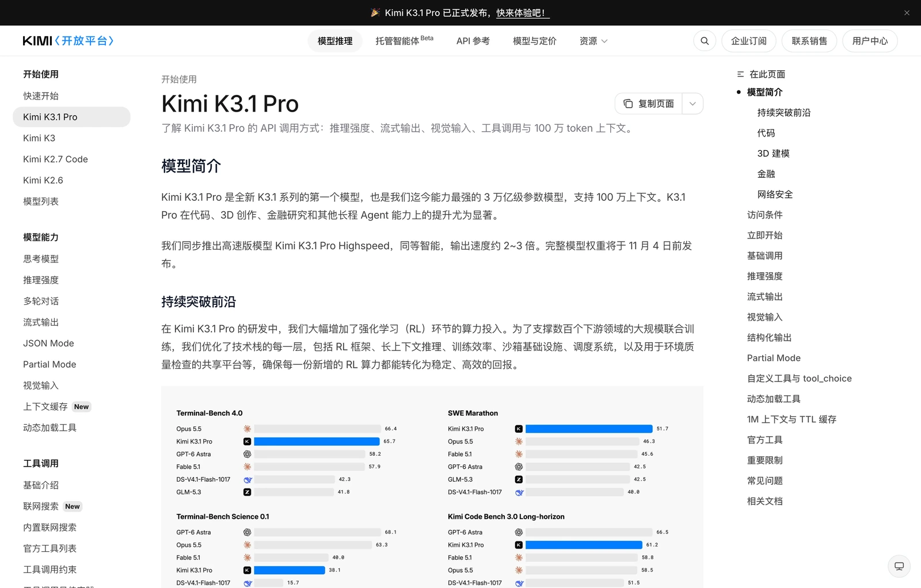The image size is (921, 588).
Task: Click the GLM-5.3 Z icon in Terminal-Bench 4.0
Action: click(x=247, y=492)
